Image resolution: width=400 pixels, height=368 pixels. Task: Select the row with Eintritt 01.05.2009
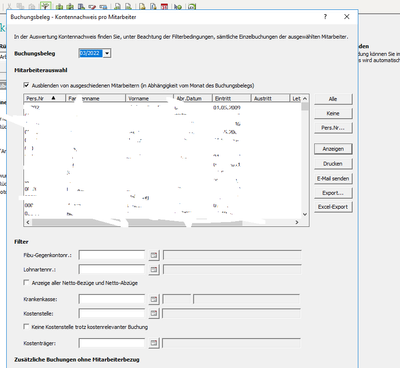tap(163, 107)
